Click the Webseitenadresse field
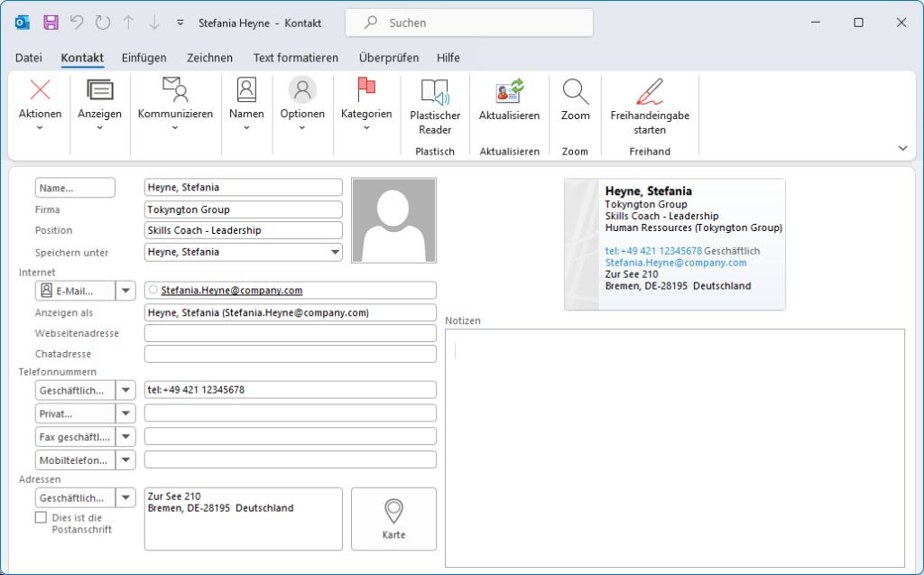Image resolution: width=924 pixels, height=575 pixels. [291, 333]
